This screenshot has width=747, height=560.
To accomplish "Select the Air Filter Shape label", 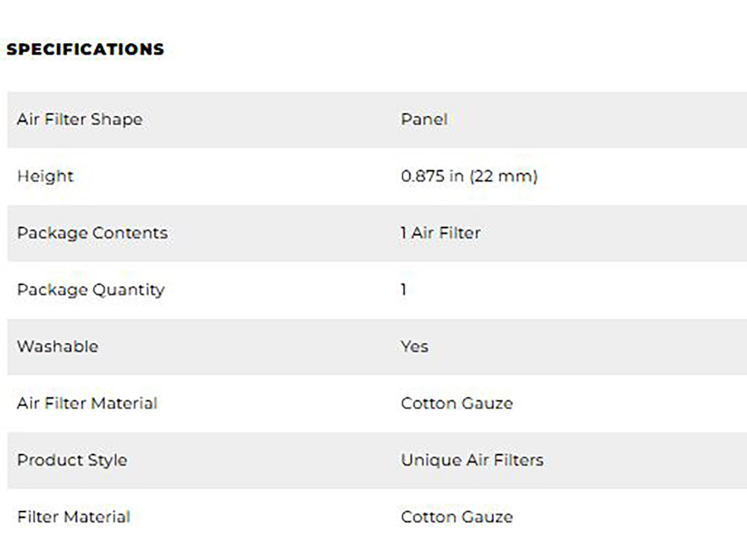I will click(x=79, y=119).
